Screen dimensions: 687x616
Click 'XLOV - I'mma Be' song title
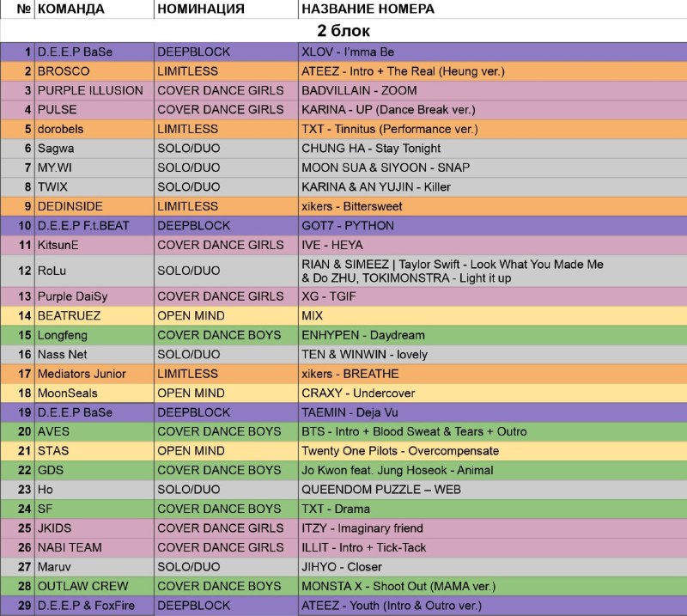click(x=348, y=52)
